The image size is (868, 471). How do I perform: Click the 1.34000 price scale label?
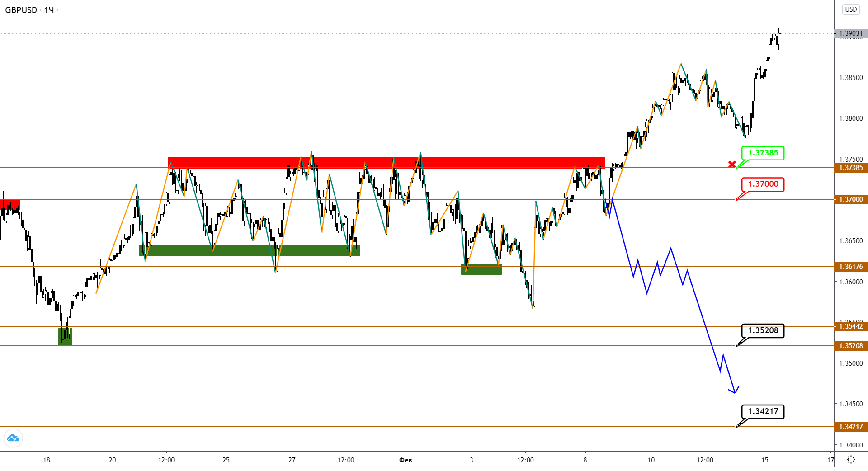[x=851, y=445]
